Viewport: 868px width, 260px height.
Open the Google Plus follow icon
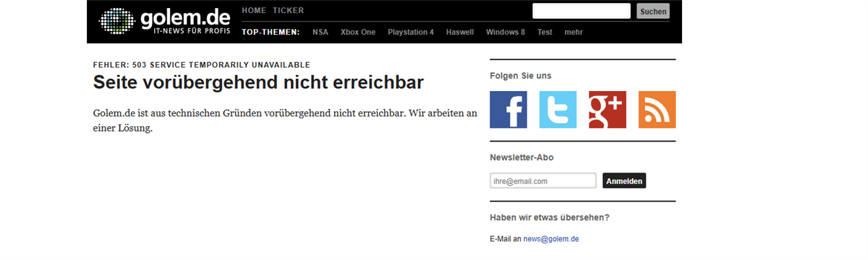point(608,110)
